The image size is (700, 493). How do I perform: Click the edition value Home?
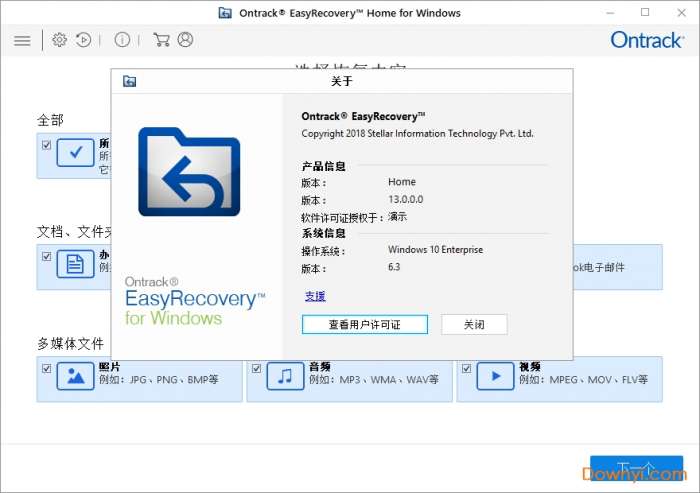402,182
